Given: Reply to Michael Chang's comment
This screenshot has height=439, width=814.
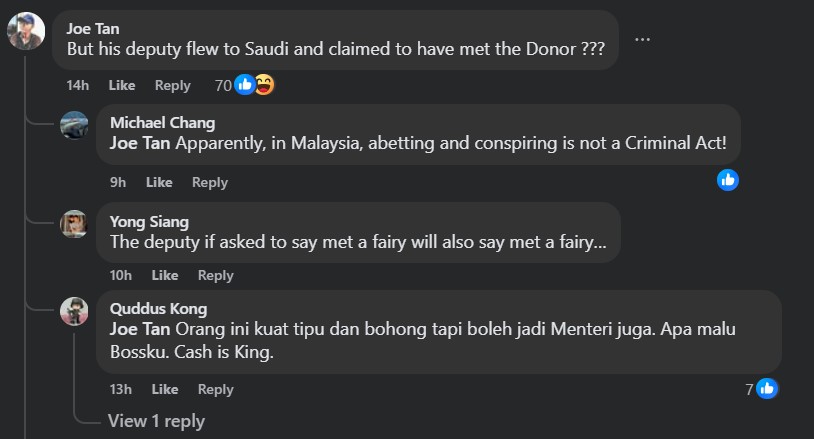Looking at the screenshot, I should tap(210, 182).
